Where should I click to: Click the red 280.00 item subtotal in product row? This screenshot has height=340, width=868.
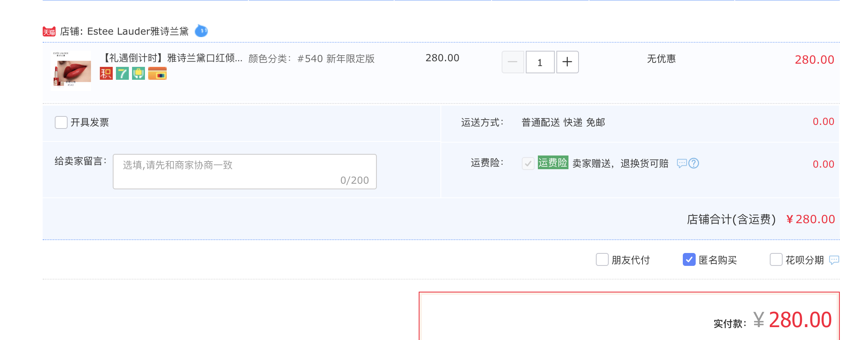[814, 60]
